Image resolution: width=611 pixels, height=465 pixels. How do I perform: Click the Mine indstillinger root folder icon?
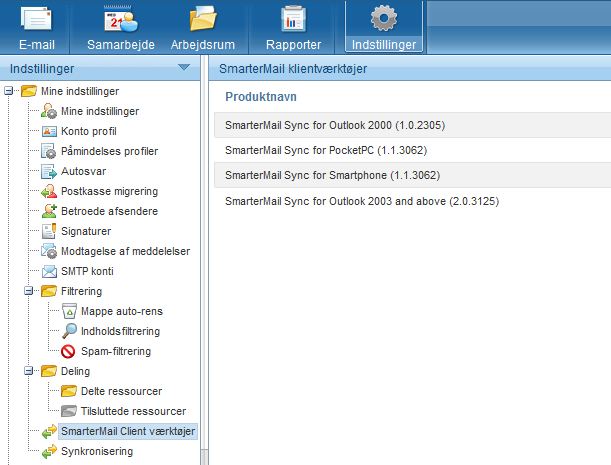[x=29, y=91]
